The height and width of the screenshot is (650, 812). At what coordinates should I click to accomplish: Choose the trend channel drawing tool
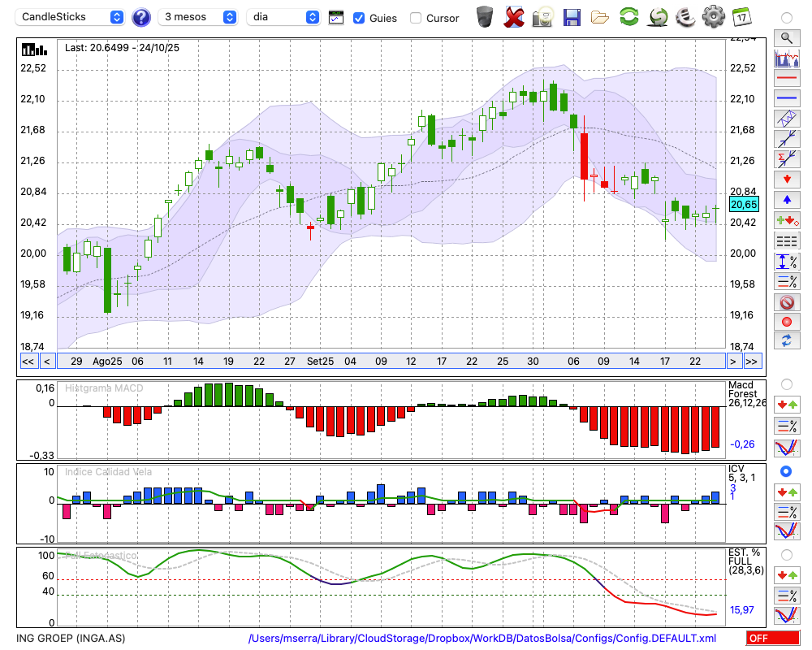click(786, 119)
